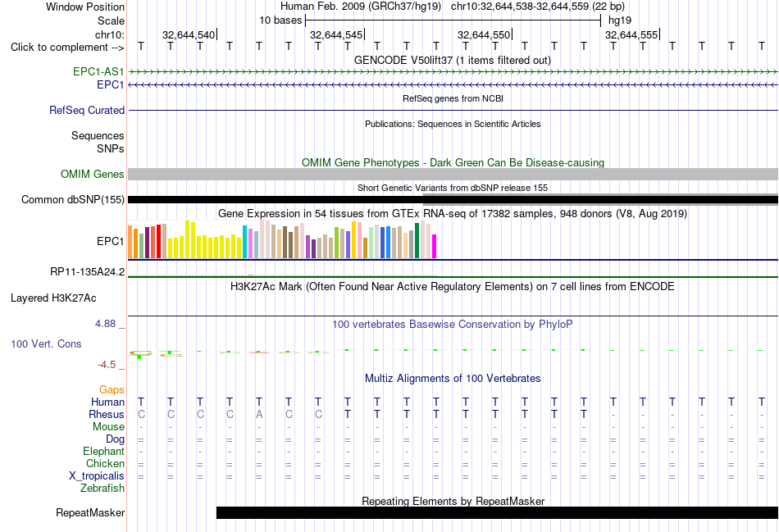The width and height of the screenshot is (779, 532).
Task: Select the Dog species row label
Action: [115, 439]
